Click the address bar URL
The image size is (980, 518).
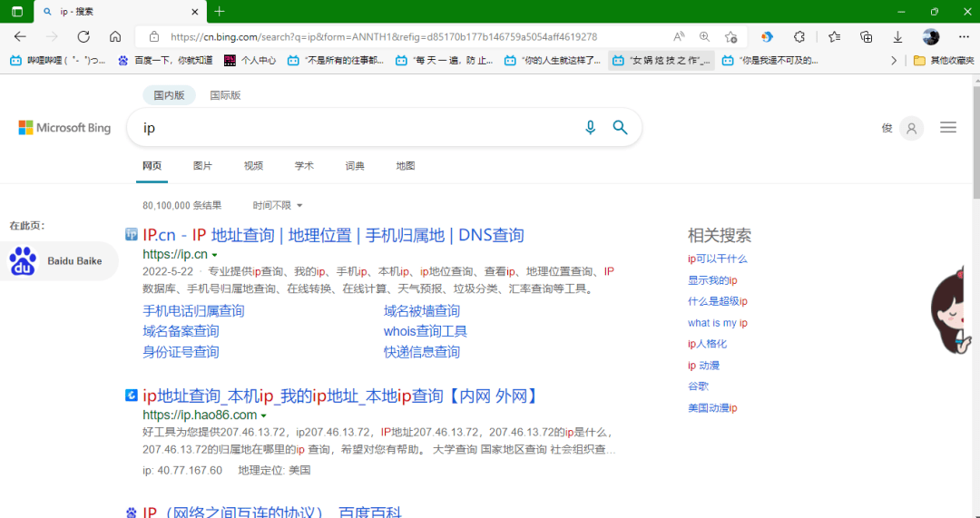point(384,37)
